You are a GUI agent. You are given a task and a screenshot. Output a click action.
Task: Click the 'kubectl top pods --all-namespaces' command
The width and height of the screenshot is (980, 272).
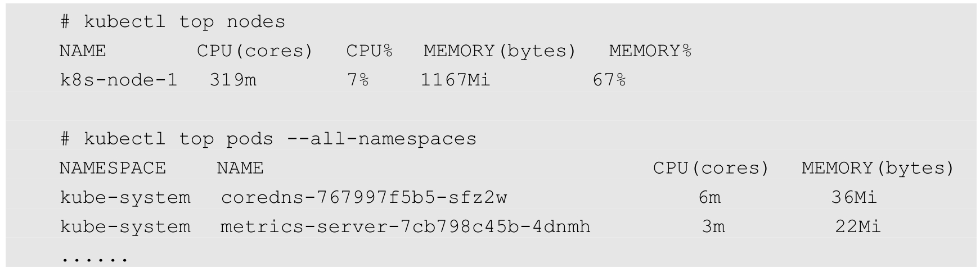[268, 139]
